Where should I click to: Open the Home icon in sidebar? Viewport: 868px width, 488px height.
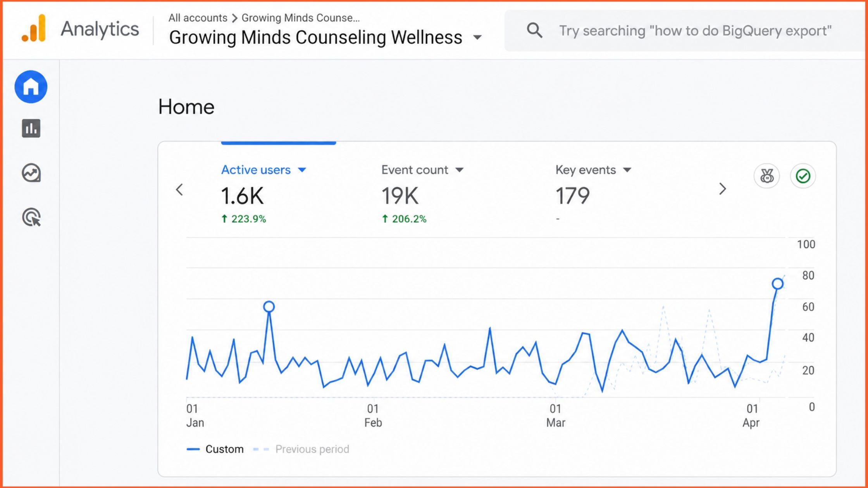tap(31, 87)
